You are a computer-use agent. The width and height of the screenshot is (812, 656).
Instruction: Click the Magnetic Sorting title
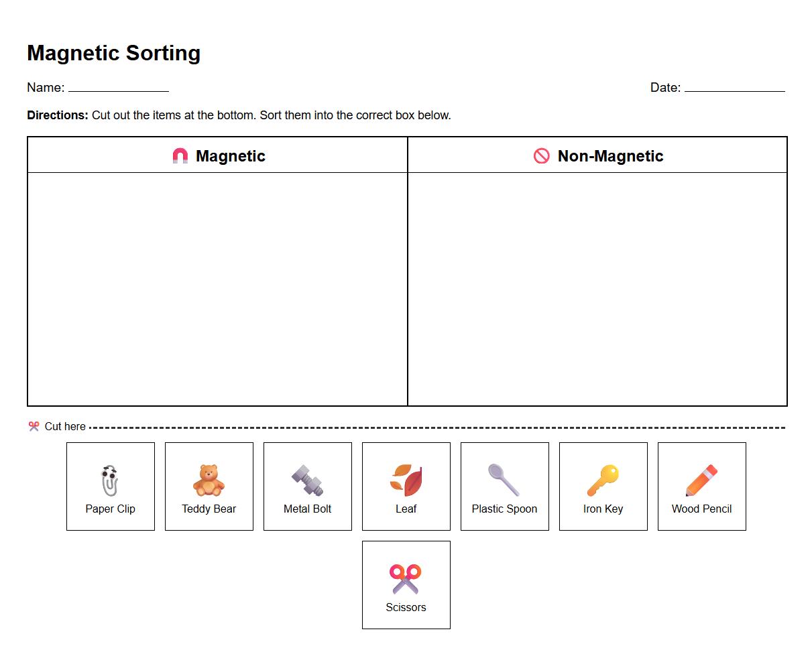[x=113, y=54]
